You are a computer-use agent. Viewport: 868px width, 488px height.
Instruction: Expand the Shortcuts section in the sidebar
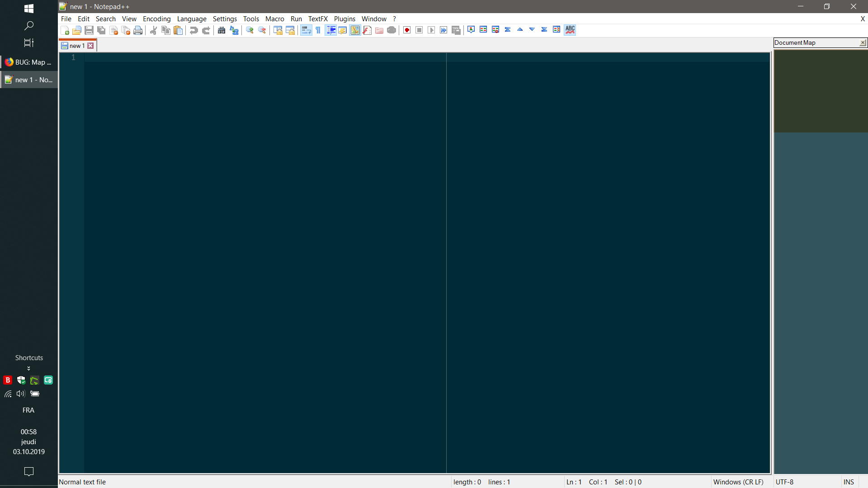point(28,368)
